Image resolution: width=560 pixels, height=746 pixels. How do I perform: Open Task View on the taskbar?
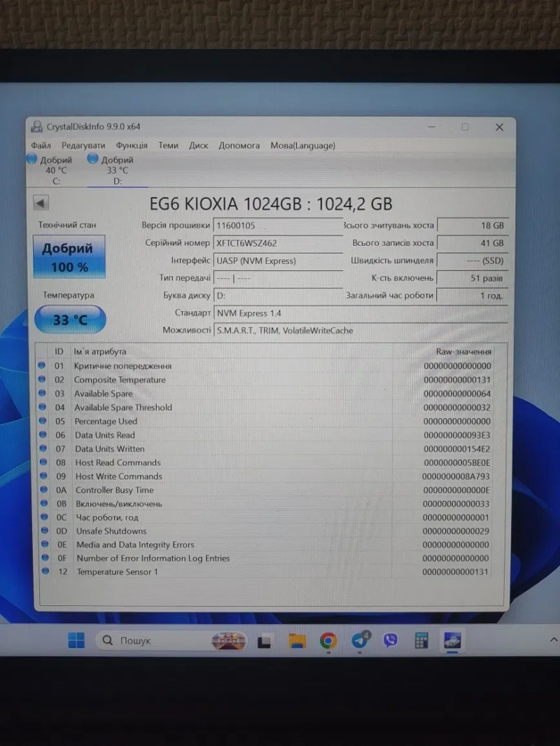(265, 642)
